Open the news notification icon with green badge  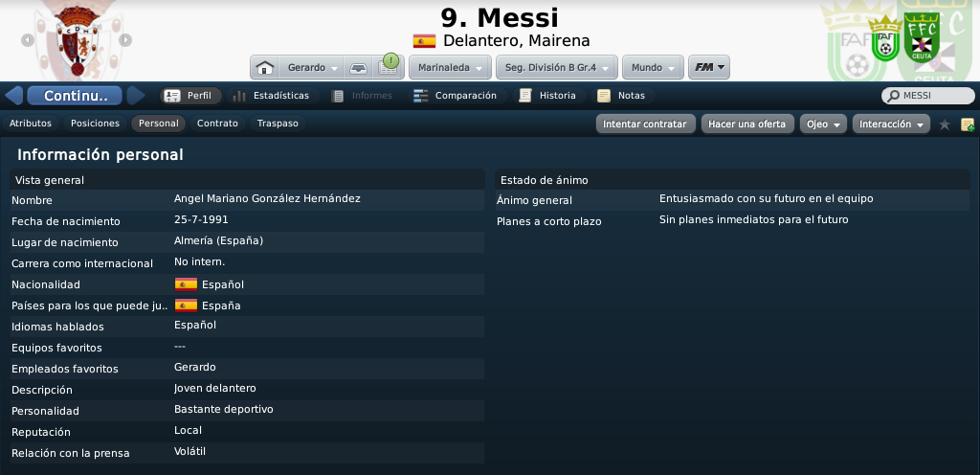387,66
